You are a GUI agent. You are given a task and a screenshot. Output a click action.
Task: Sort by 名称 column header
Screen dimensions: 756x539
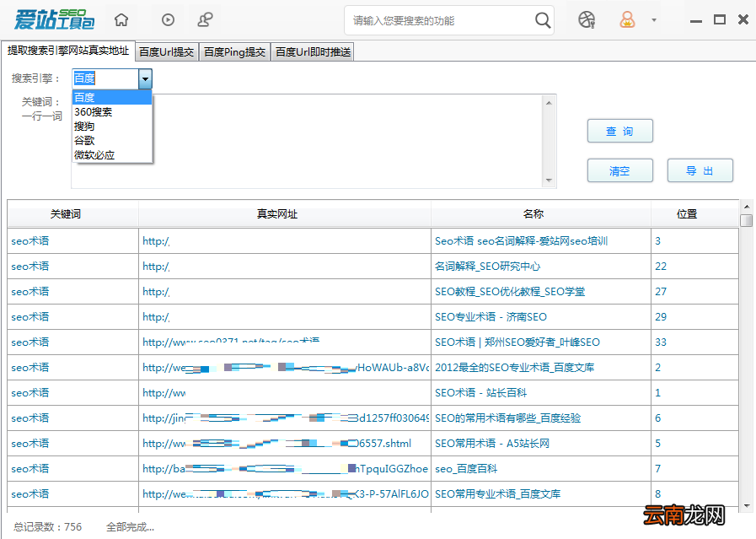coord(541,213)
